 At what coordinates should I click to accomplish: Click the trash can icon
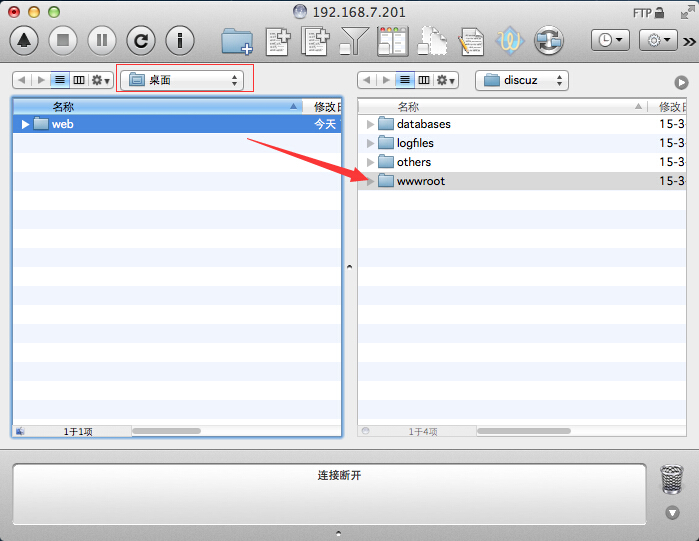[x=672, y=480]
